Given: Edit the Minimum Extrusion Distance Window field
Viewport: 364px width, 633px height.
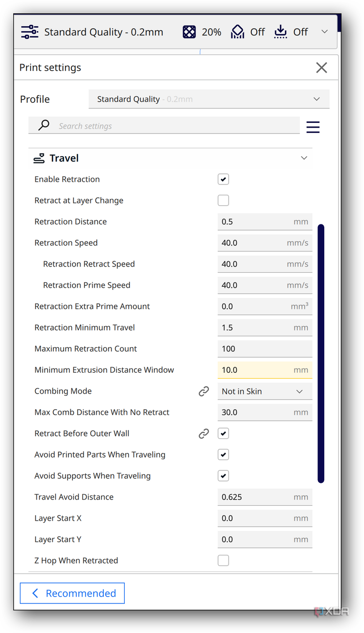Looking at the screenshot, I should point(265,370).
